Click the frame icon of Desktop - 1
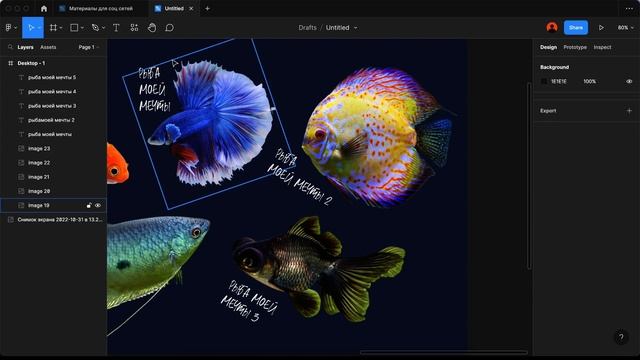 click(x=11, y=63)
